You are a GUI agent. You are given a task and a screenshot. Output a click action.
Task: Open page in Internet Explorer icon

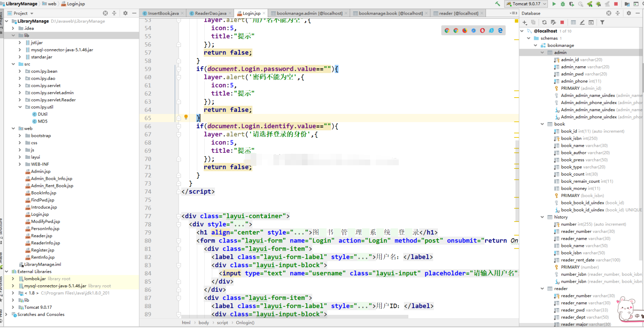point(491,31)
